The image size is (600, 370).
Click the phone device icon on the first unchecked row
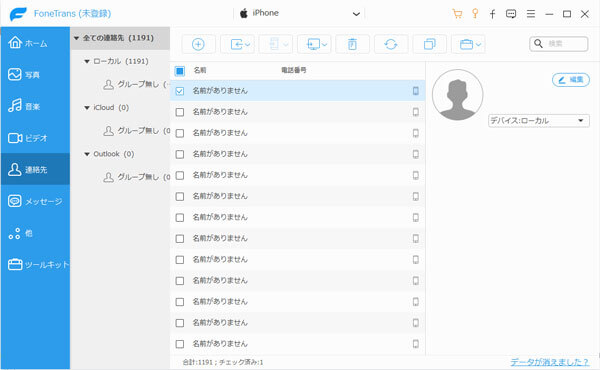416,112
